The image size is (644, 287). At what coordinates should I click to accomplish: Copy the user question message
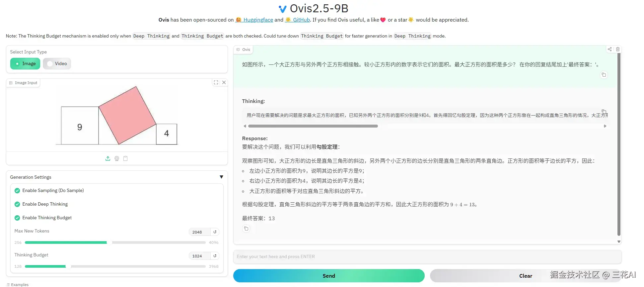point(604,75)
